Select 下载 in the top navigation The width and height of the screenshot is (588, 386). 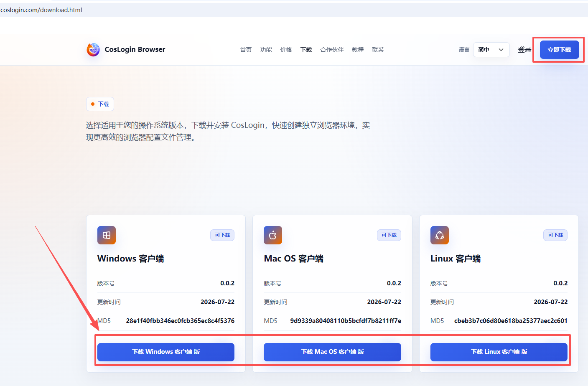(x=306, y=50)
